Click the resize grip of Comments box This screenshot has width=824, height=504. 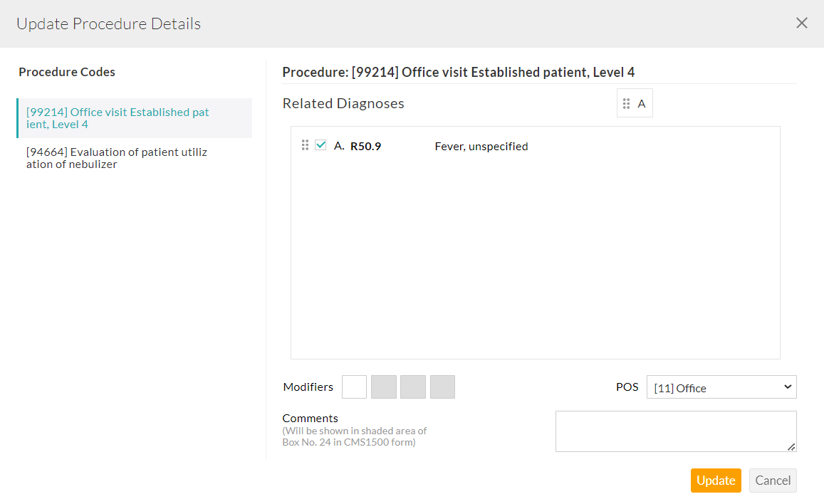pyautogui.click(x=792, y=447)
